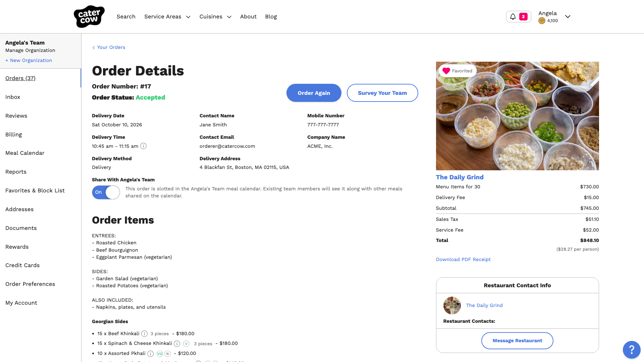Click vegetarian V badge on Spinach Khinkali
Viewport: 644px width, 362px height.
click(186, 344)
